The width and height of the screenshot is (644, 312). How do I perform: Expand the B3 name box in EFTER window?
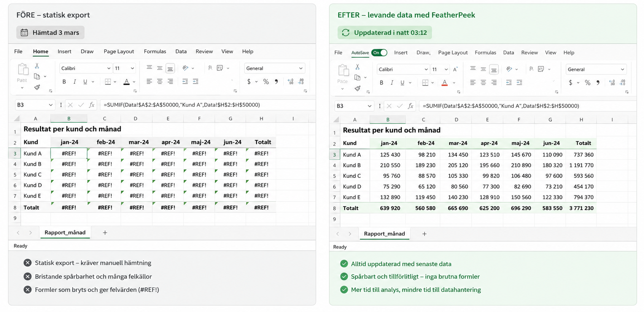(x=369, y=106)
